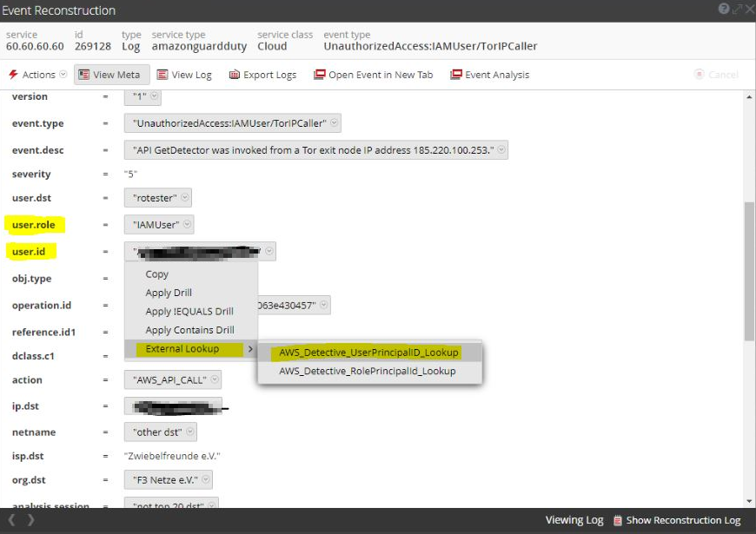Choose AWS_Detective_UserPrincipalID_Lookup
The height and width of the screenshot is (534, 756).
[x=370, y=353]
